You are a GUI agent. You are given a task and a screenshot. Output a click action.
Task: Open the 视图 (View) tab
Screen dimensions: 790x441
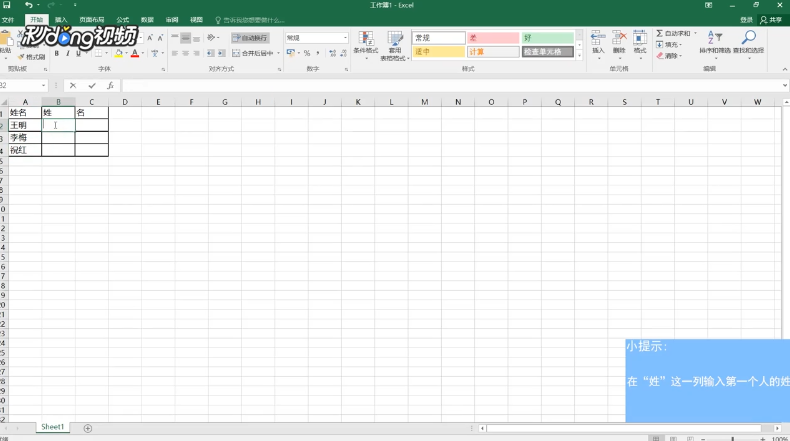click(x=196, y=20)
